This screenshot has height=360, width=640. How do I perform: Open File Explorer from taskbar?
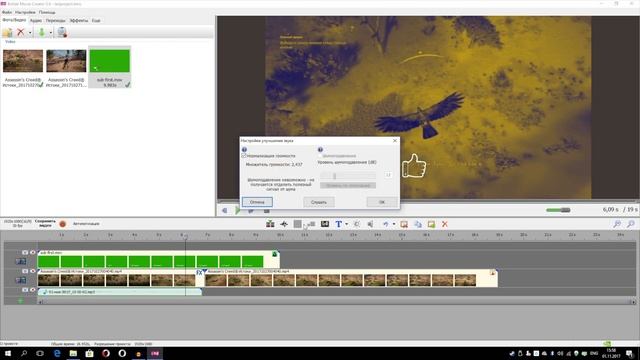click(73, 353)
